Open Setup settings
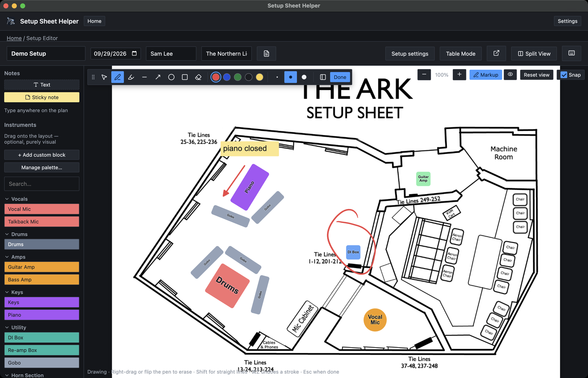 [x=410, y=54]
